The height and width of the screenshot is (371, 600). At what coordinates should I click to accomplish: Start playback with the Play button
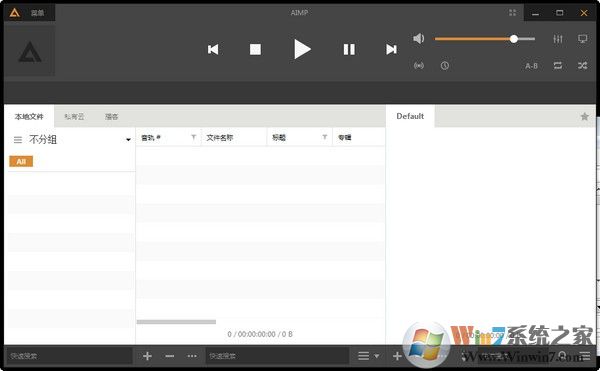click(x=302, y=49)
